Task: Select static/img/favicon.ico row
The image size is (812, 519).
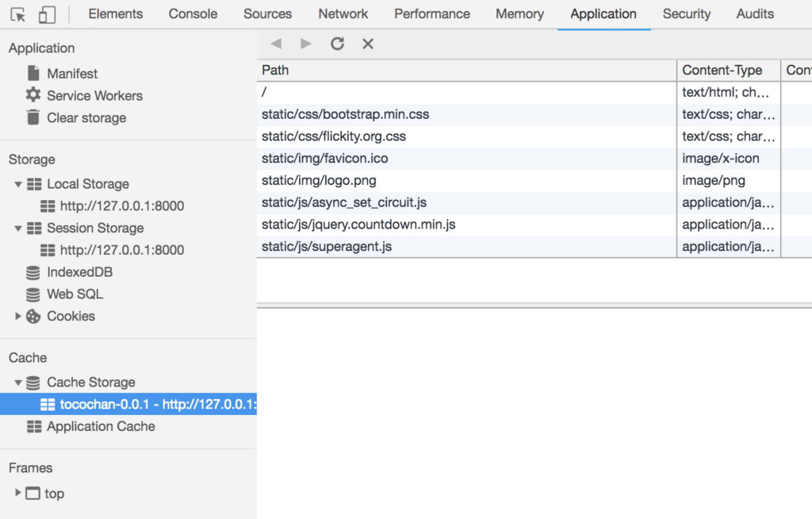Action: (466, 159)
